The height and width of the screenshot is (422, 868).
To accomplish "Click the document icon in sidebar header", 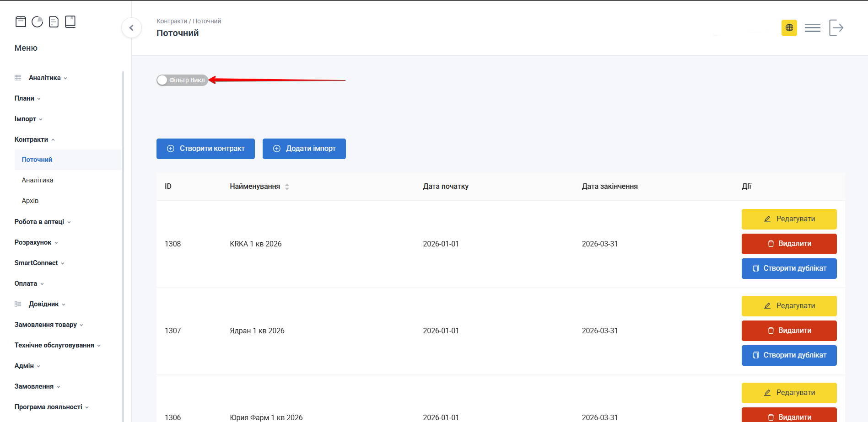I will pyautogui.click(x=54, y=21).
